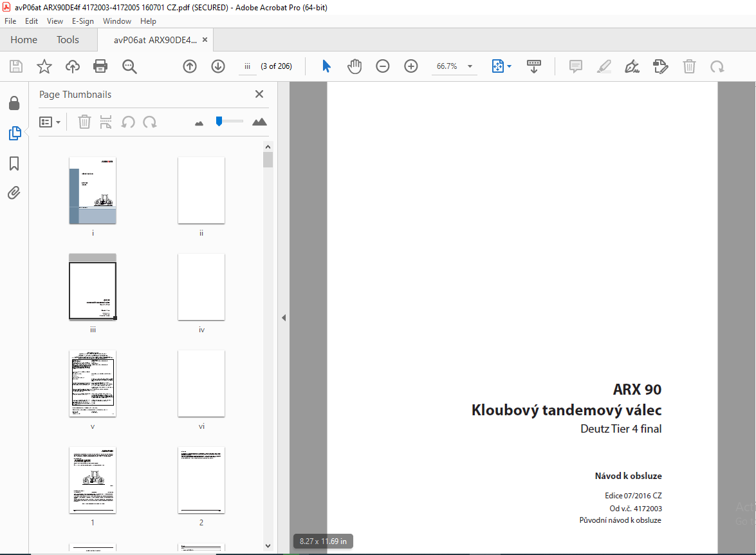Click the Save file icon

click(x=16, y=66)
